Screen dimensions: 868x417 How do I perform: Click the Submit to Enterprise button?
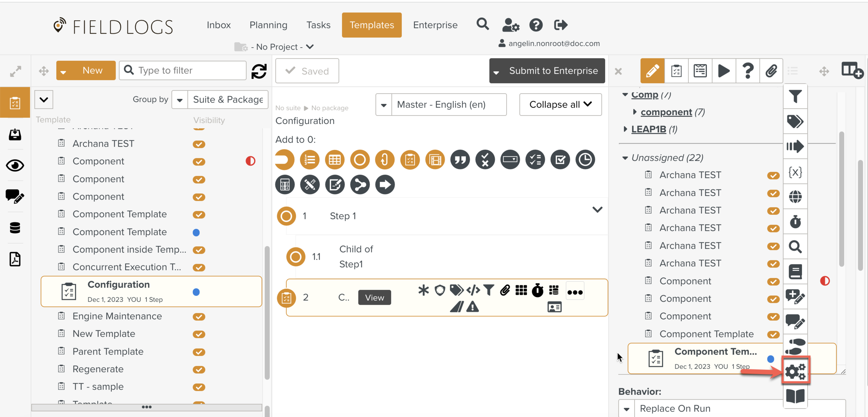pos(553,71)
